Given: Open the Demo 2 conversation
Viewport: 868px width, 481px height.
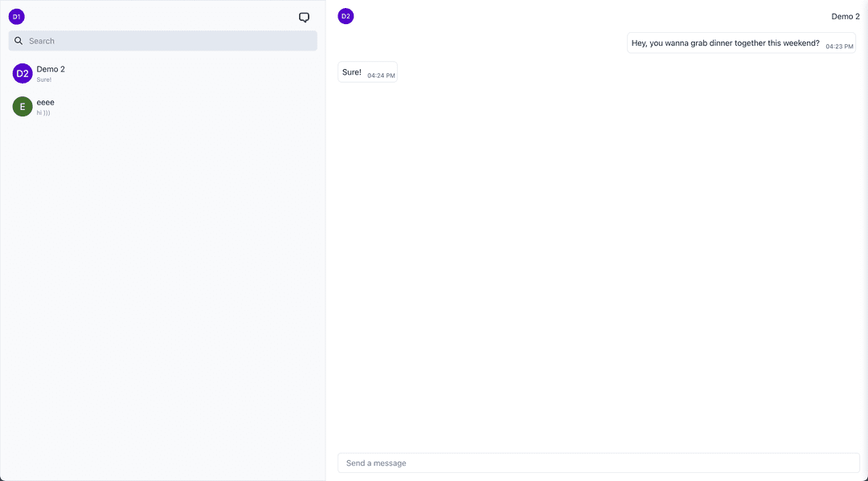Looking at the screenshot, I should click(x=121, y=73).
